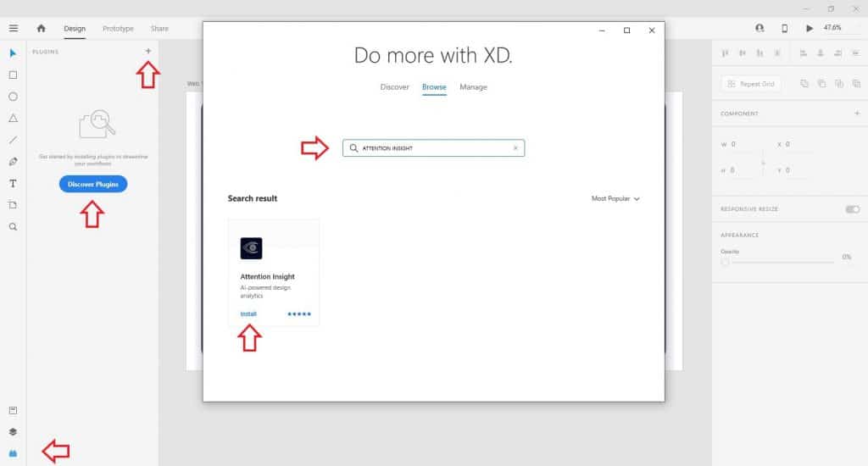Click the Distribute Vertically icon
Image resolution: width=868 pixels, height=466 pixels.
tap(777, 53)
